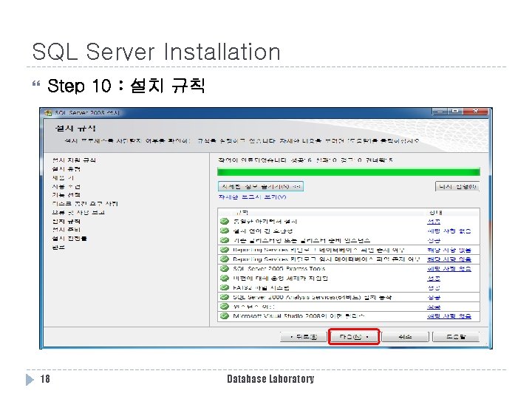Click green check beside first Reporting Services catalog rule
This screenshot has width=532, height=399.
pos(225,250)
